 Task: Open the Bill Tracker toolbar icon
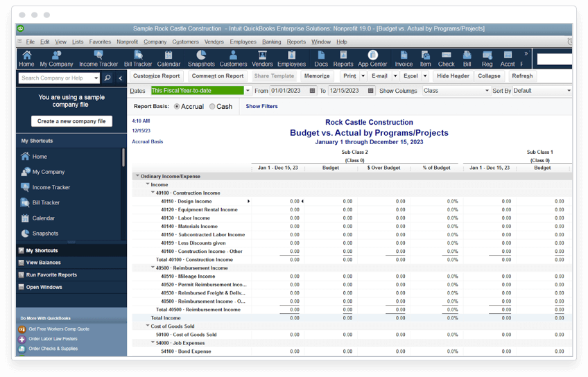137,59
